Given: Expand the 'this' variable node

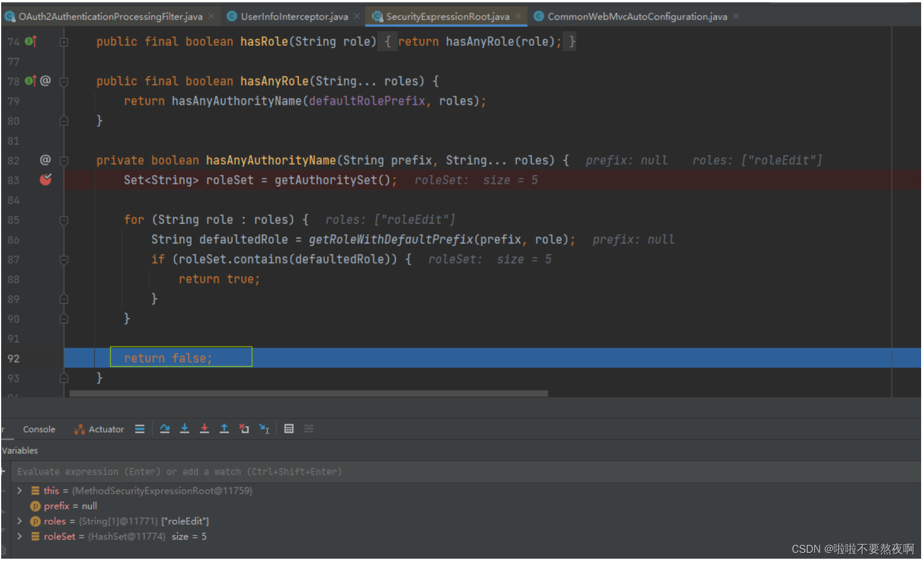Looking at the screenshot, I should 20,490.
